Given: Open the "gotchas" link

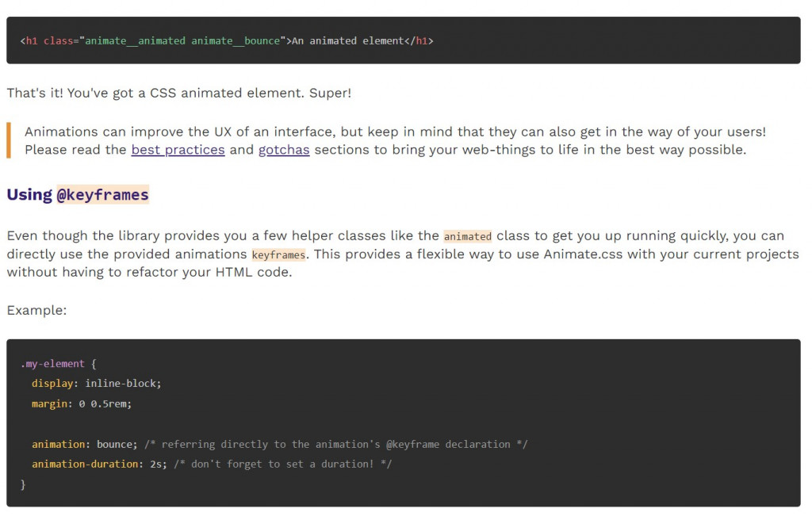Looking at the screenshot, I should [x=284, y=150].
